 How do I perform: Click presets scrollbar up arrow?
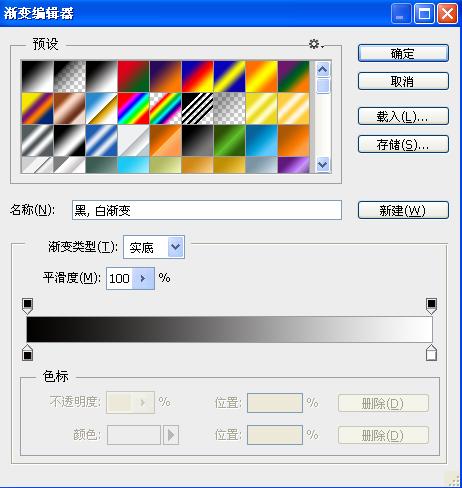click(323, 69)
